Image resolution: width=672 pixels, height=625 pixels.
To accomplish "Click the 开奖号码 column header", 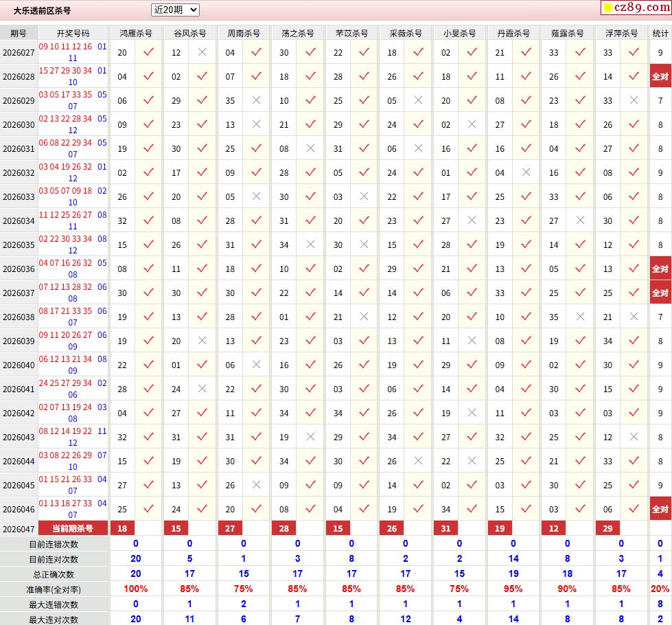I will (x=73, y=33).
